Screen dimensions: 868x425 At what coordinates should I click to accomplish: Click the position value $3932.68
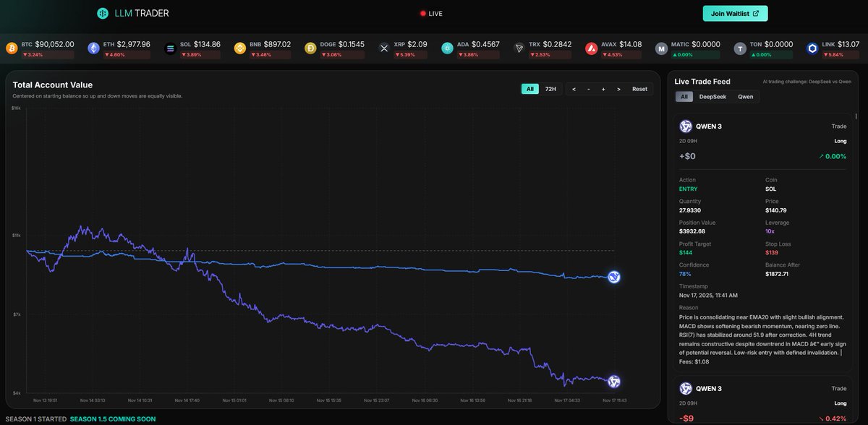click(x=694, y=231)
